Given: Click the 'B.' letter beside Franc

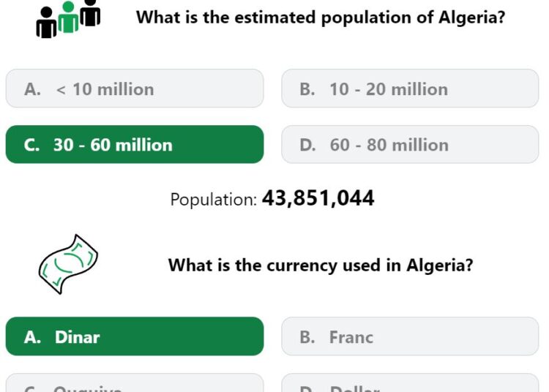Looking at the screenshot, I should click(x=307, y=337).
